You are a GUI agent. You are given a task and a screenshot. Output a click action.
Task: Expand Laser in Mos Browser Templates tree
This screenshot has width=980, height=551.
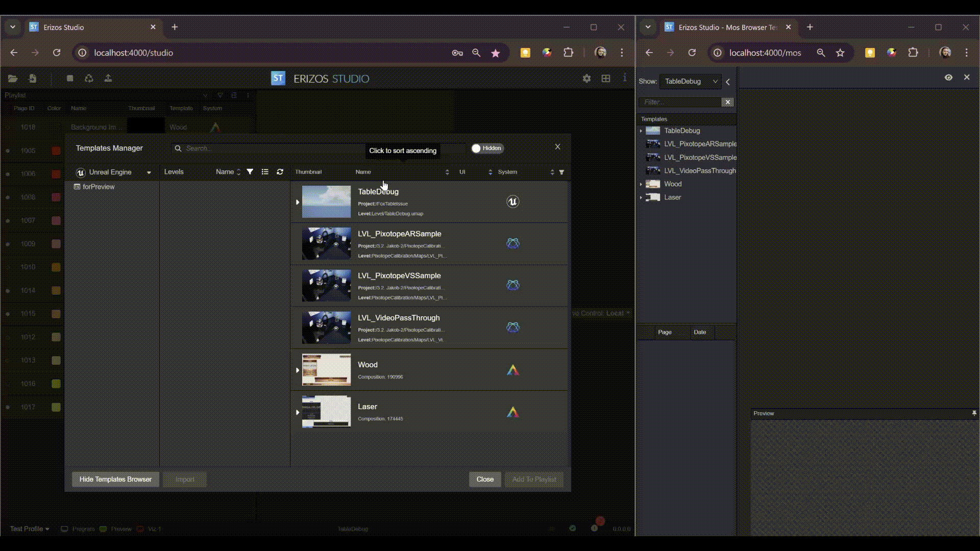641,197
